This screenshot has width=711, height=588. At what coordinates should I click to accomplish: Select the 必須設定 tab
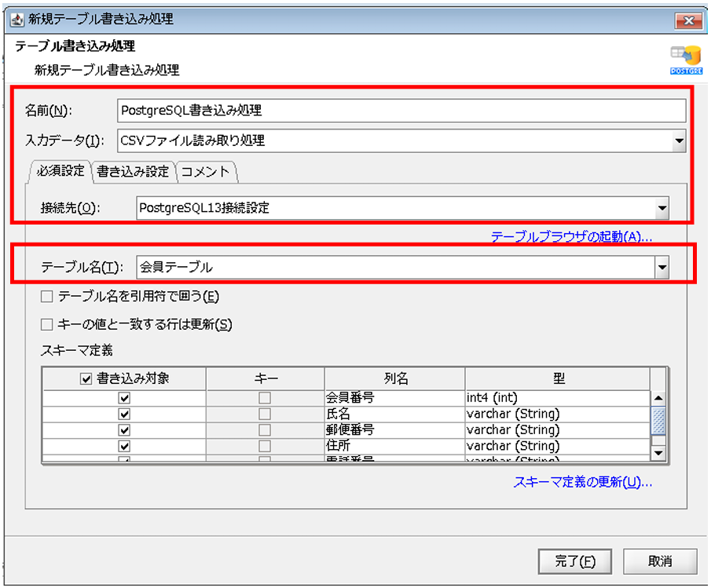point(60,171)
